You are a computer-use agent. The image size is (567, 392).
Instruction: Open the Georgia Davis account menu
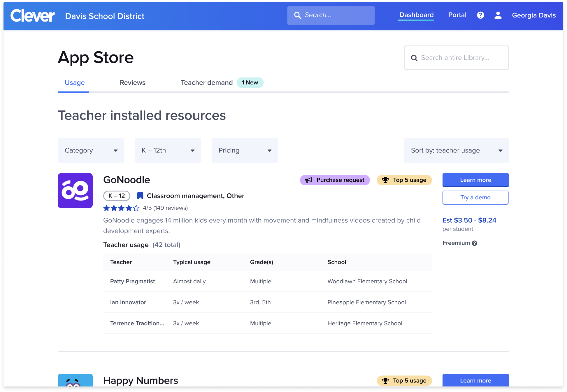click(x=534, y=15)
